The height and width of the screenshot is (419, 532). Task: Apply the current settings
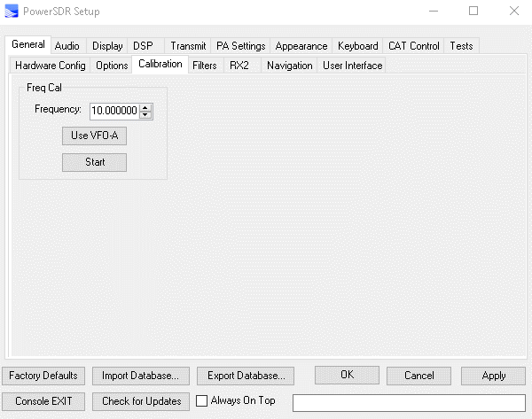pos(493,376)
